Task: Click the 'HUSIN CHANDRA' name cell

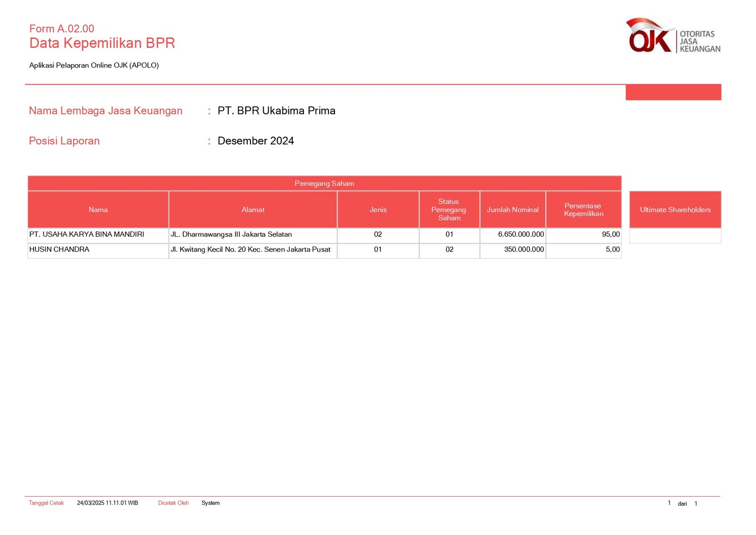Action: pos(60,250)
